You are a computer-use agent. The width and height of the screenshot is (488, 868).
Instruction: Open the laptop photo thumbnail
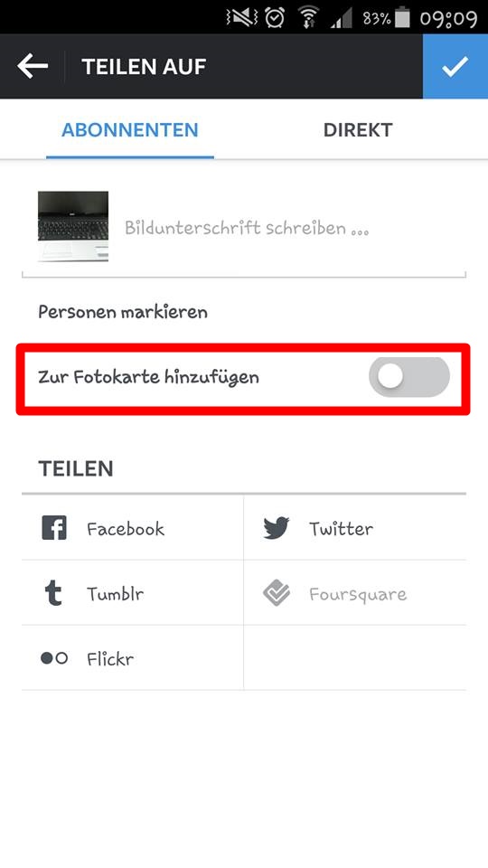coord(73,226)
